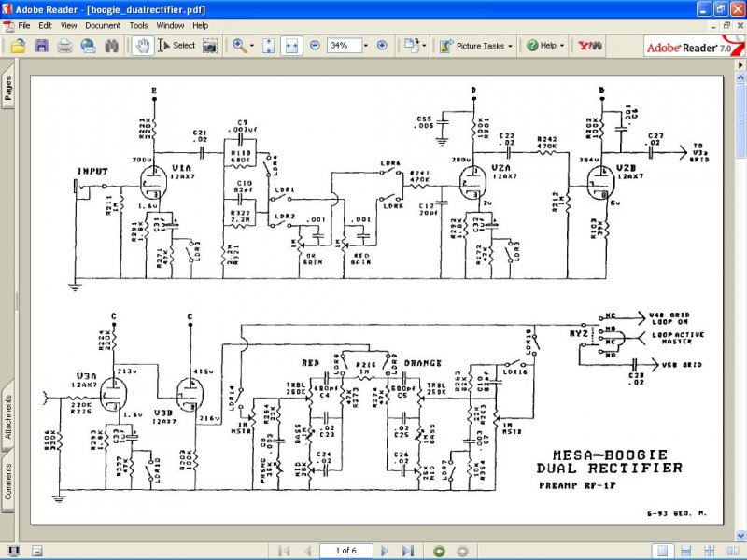
Task: Activate the Snapshot camera tool
Action: [x=209, y=46]
